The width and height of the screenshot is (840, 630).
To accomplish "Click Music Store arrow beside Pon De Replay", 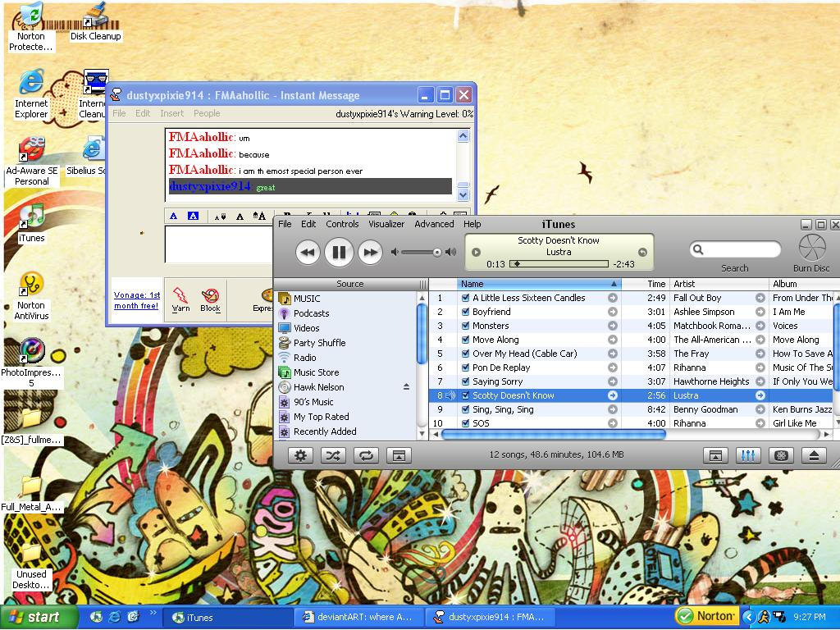I will click(612, 367).
